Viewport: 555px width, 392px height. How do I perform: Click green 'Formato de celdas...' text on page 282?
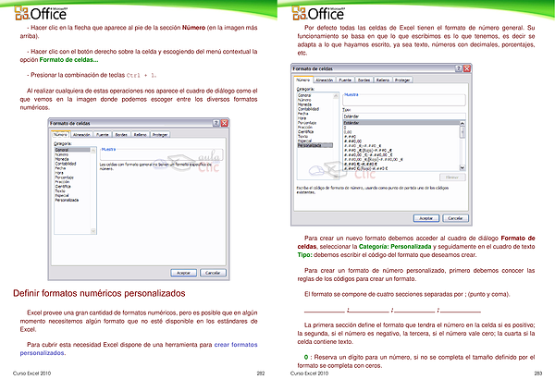click(68, 60)
